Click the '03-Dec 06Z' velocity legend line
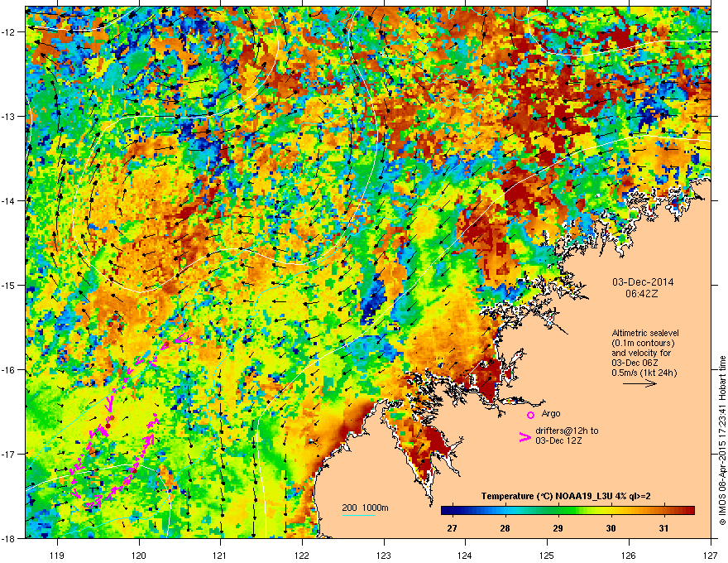 635,363
